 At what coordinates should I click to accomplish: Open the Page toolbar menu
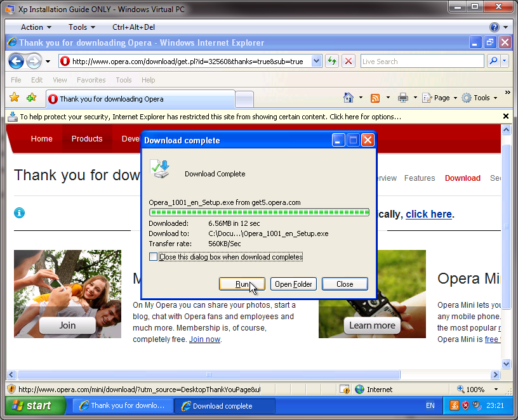tap(440, 98)
